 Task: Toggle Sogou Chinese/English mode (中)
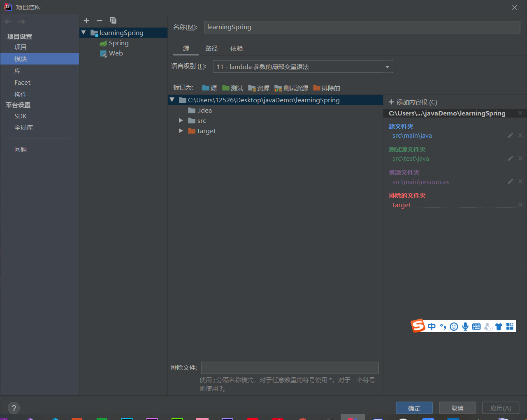pyautogui.click(x=432, y=326)
